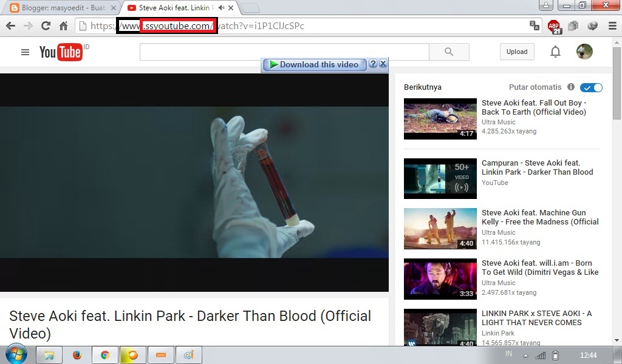This screenshot has height=364, width=622.
Task: Reload the page with the refresh button
Action: (46, 26)
